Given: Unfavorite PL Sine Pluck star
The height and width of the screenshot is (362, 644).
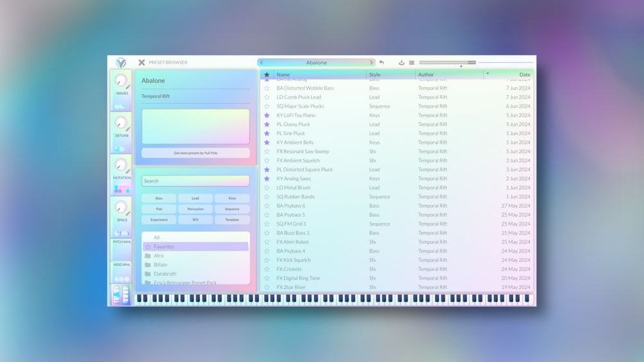Looking at the screenshot, I should click(x=267, y=133).
